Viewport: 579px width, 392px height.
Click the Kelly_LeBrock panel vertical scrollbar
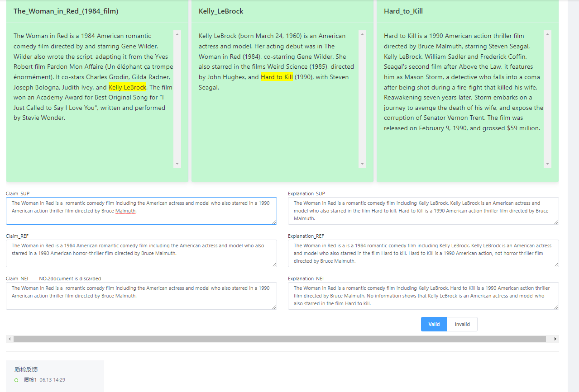(362, 99)
